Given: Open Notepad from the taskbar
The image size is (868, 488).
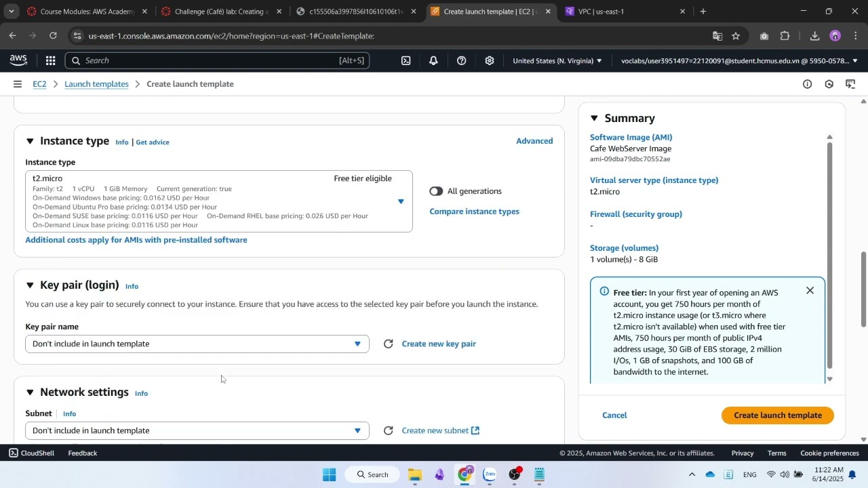Looking at the screenshot, I should tap(540, 474).
